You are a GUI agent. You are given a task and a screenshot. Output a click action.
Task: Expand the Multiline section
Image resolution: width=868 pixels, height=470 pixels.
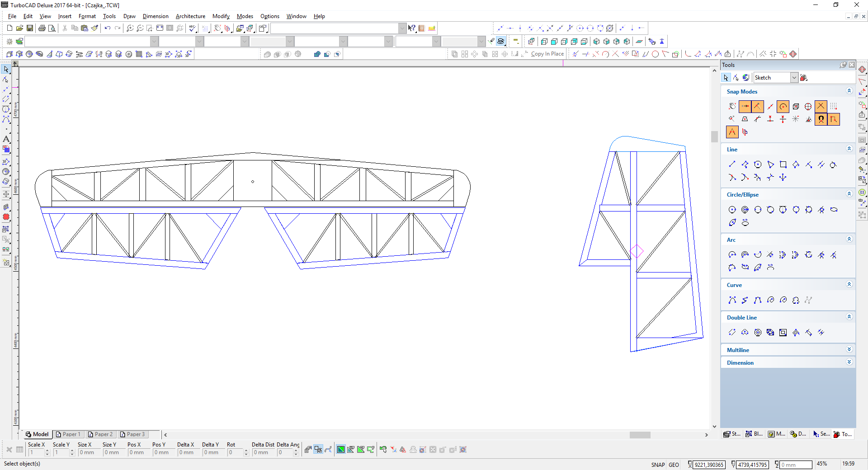pos(849,350)
